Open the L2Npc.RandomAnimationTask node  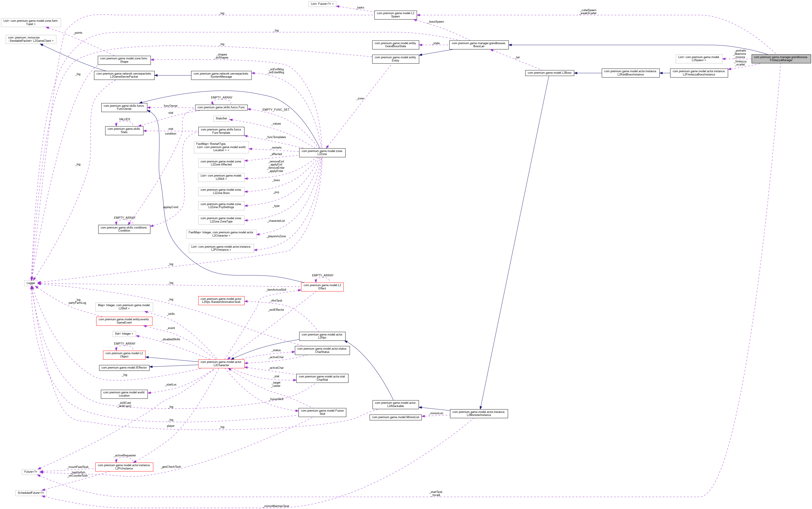pyautogui.click(x=221, y=300)
